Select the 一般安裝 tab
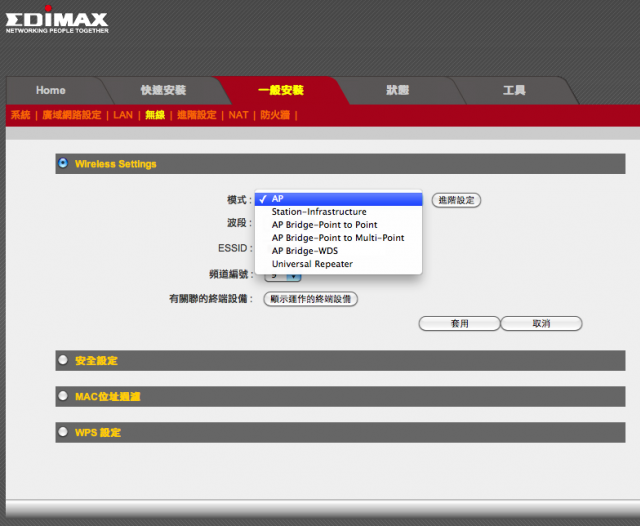640x526 pixels. (x=281, y=90)
